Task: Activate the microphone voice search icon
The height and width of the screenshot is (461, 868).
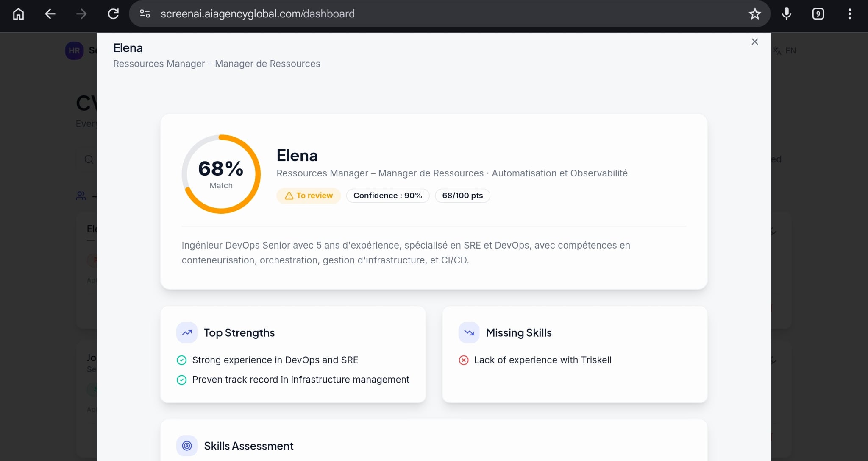Action: coord(786,14)
